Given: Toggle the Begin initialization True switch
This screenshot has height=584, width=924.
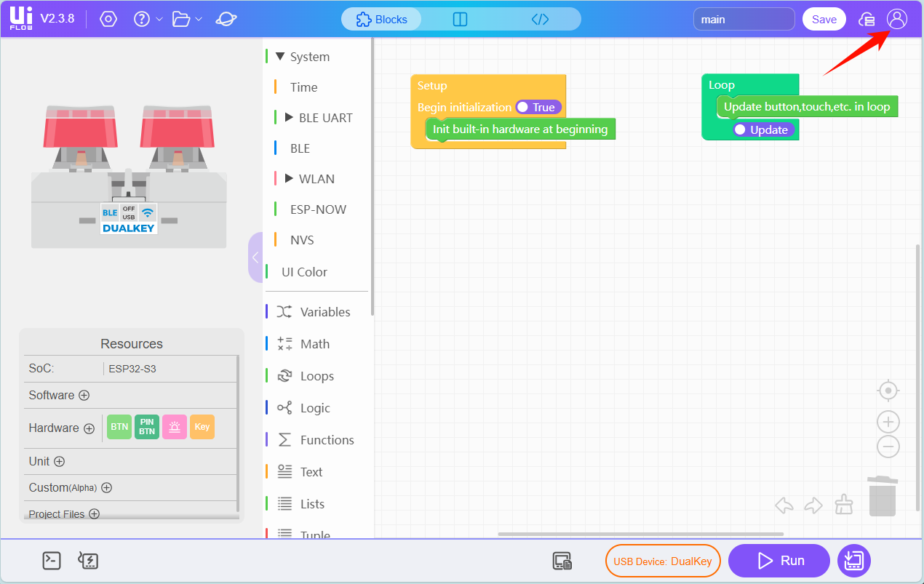Looking at the screenshot, I should pos(538,108).
